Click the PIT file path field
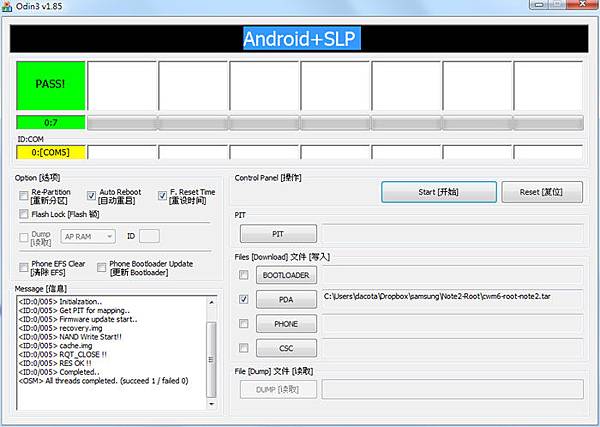 click(453, 234)
